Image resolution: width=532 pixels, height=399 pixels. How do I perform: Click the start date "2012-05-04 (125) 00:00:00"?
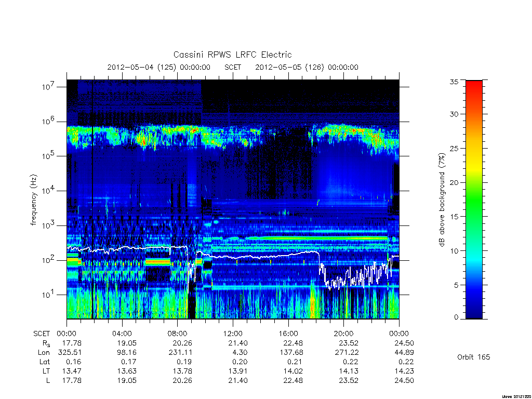[159, 67]
